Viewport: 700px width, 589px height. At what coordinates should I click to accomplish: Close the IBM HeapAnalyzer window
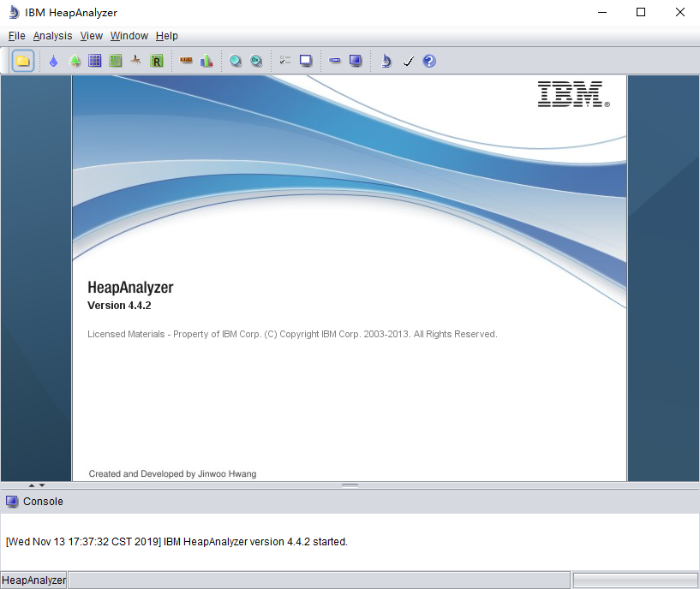click(680, 12)
